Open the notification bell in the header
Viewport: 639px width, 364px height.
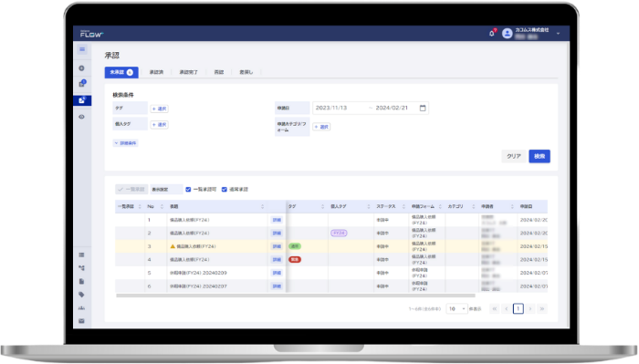click(492, 34)
